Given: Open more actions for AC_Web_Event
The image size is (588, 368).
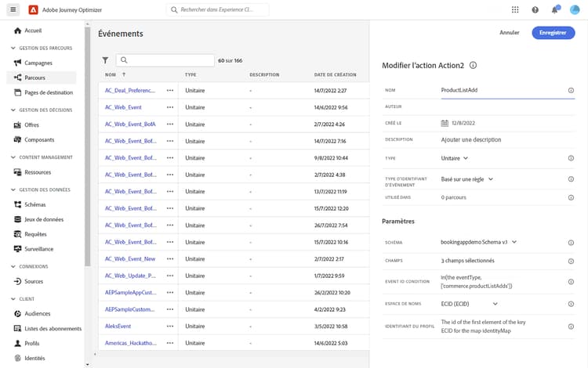Looking at the screenshot, I should coord(170,106).
